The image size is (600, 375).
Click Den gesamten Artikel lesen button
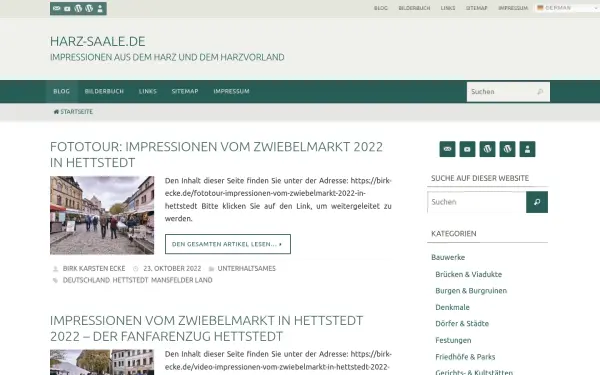(x=228, y=244)
